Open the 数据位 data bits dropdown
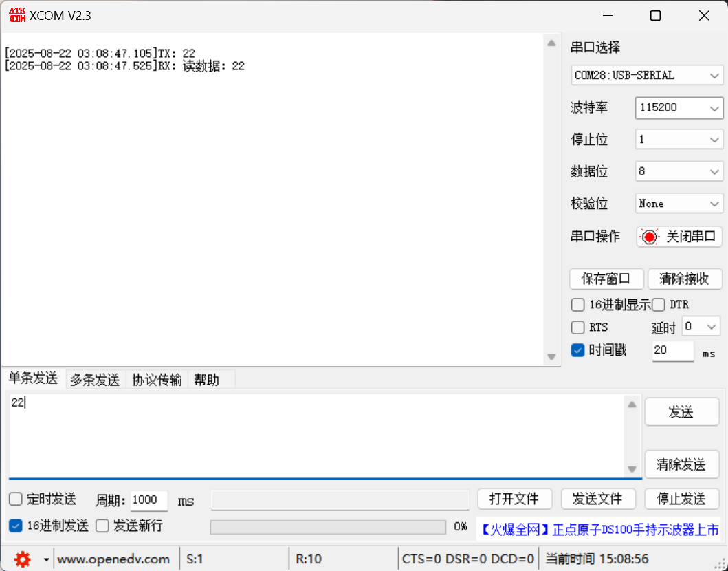This screenshot has height=571, width=728. coord(679,171)
